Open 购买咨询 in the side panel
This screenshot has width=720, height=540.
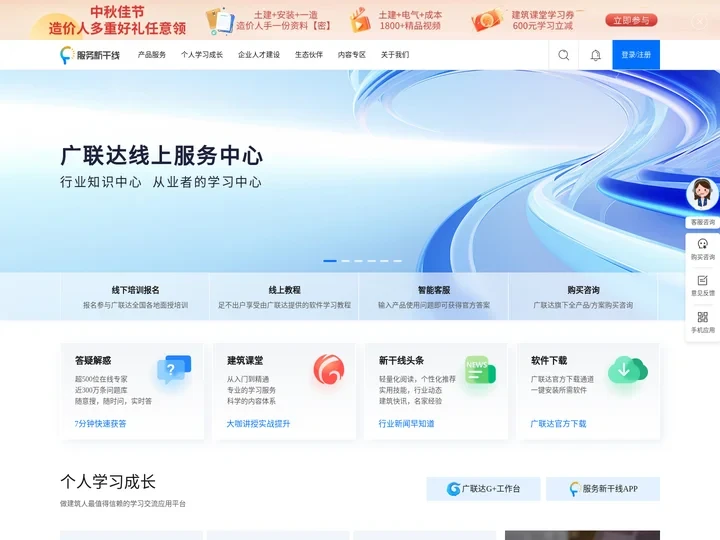coord(703,249)
